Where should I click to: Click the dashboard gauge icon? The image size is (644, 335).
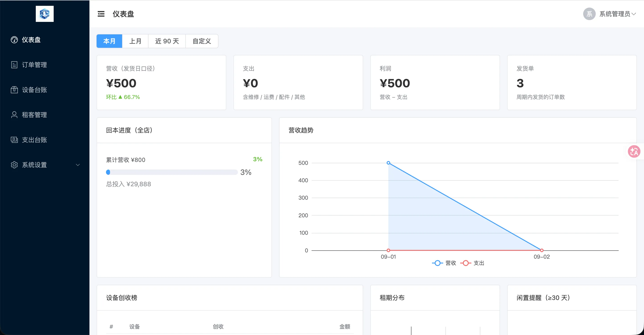[14, 40]
